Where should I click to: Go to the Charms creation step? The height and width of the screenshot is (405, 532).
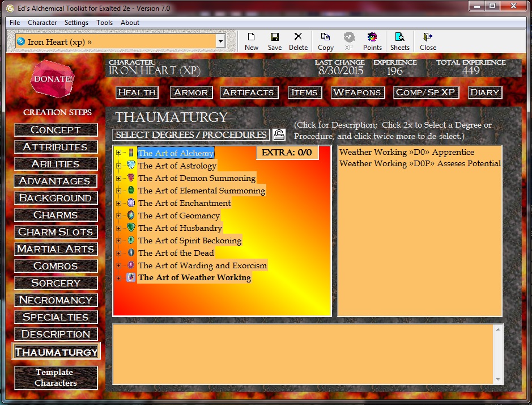click(x=56, y=215)
